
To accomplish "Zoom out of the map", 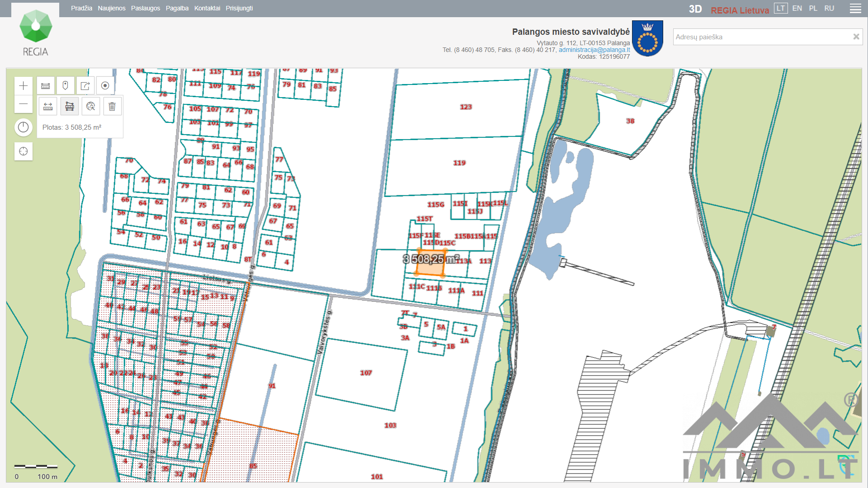I will 24,104.
